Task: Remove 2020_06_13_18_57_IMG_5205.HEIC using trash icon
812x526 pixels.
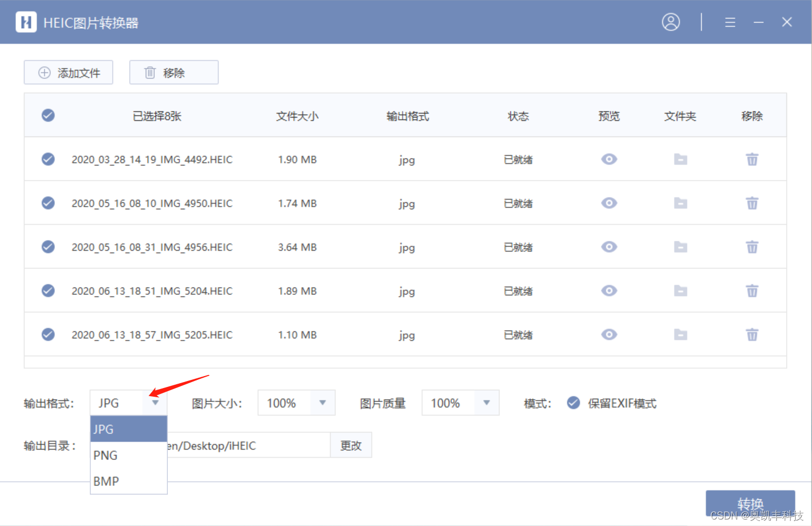Action: pyautogui.click(x=752, y=334)
